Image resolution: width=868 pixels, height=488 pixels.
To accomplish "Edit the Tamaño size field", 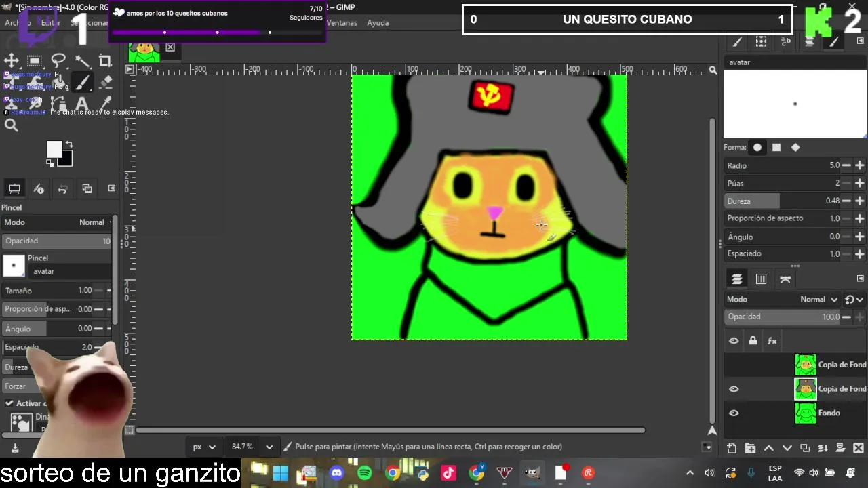I will click(47, 290).
